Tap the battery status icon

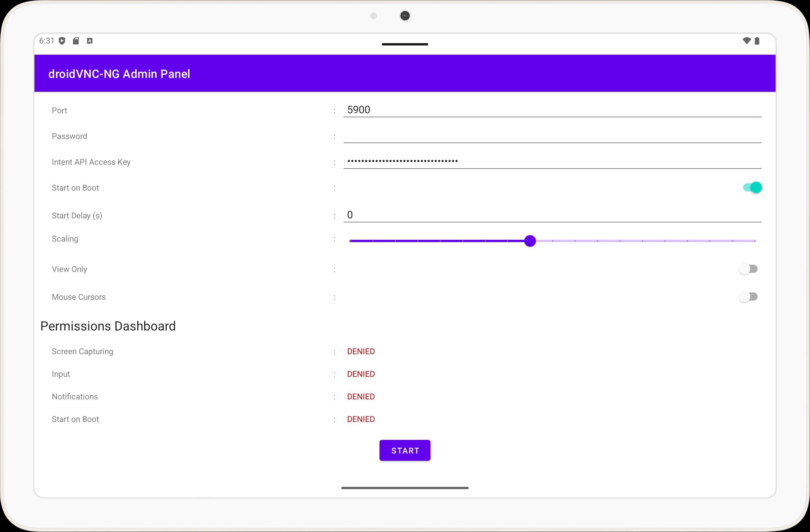pos(757,41)
